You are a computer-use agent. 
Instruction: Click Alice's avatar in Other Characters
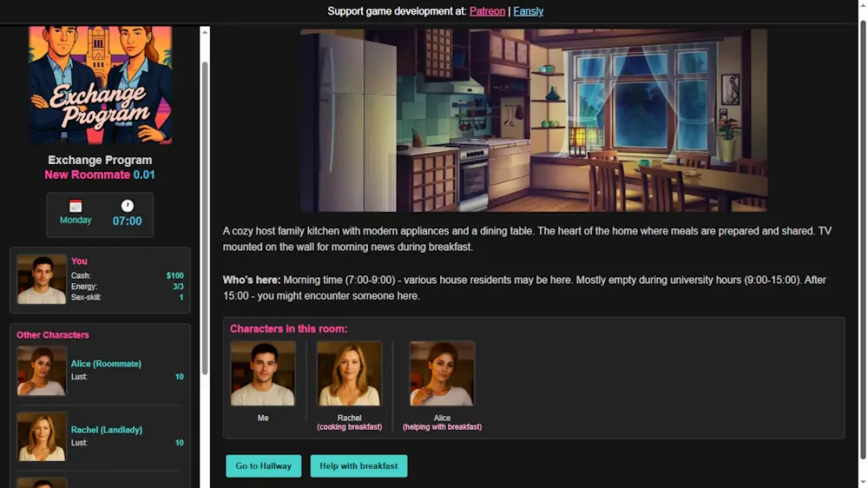pos(42,371)
